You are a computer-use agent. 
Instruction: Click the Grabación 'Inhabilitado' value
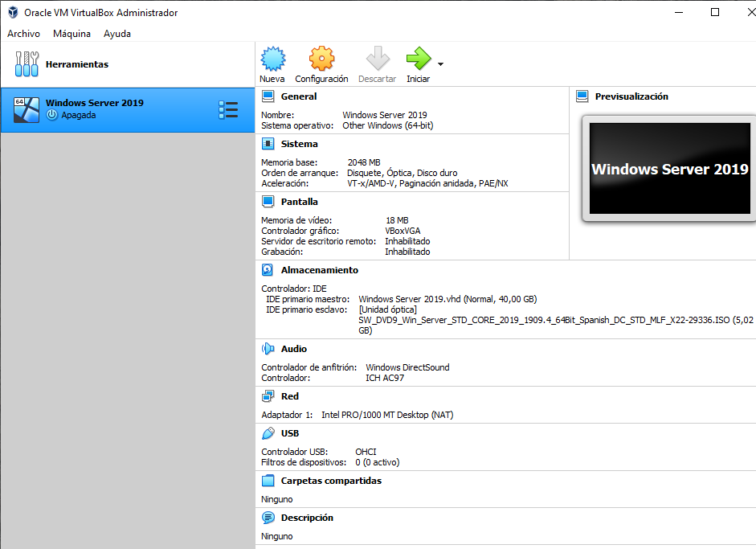[x=407, y=252]
